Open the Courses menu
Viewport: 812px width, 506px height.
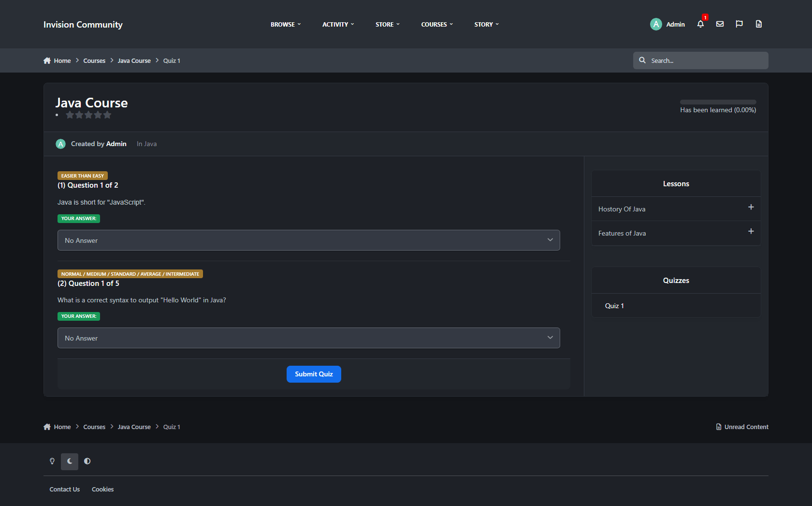click(437, 24)
